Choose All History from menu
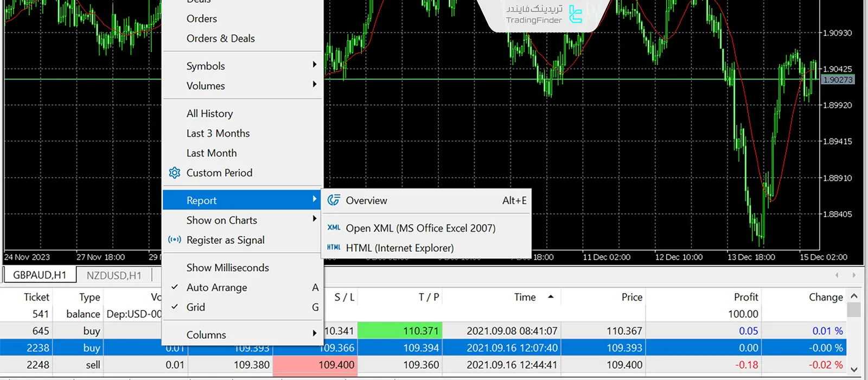 [x=209, y=113]
